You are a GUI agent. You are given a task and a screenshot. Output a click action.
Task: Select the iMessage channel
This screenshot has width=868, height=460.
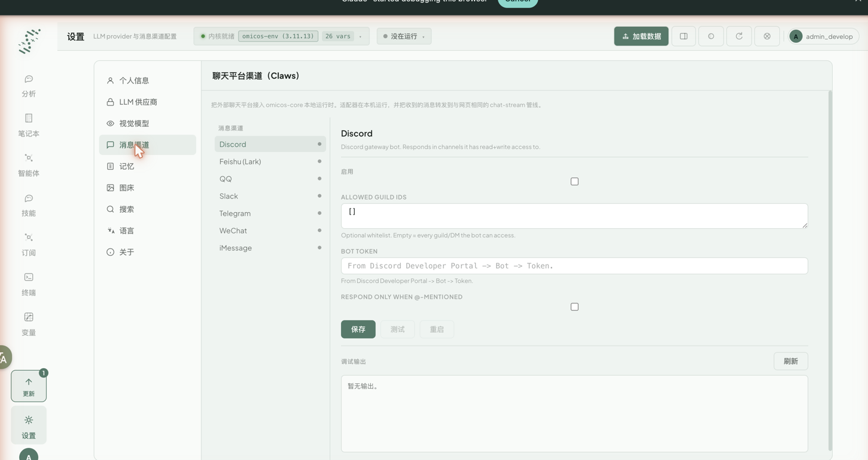(270, 248)
